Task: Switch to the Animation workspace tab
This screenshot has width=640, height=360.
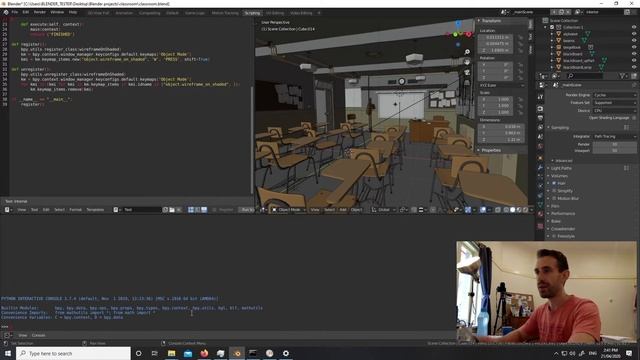Action: [x=124, y=13]
